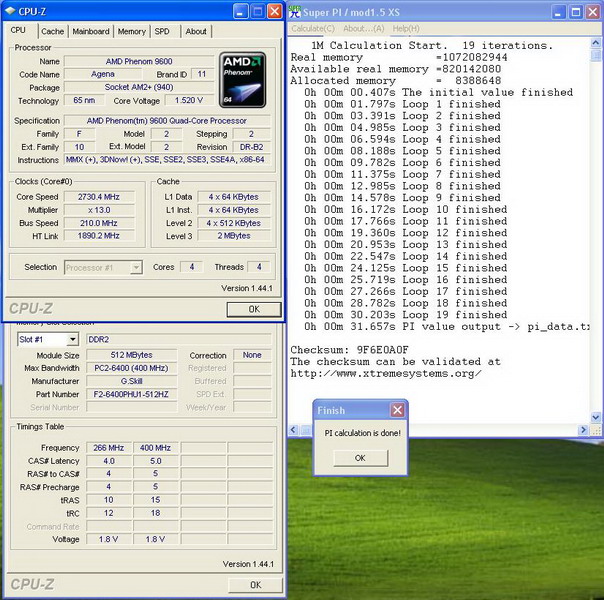Close the top CPU-Z window
This screenshot has height=600, width=604.
point(274,11)
